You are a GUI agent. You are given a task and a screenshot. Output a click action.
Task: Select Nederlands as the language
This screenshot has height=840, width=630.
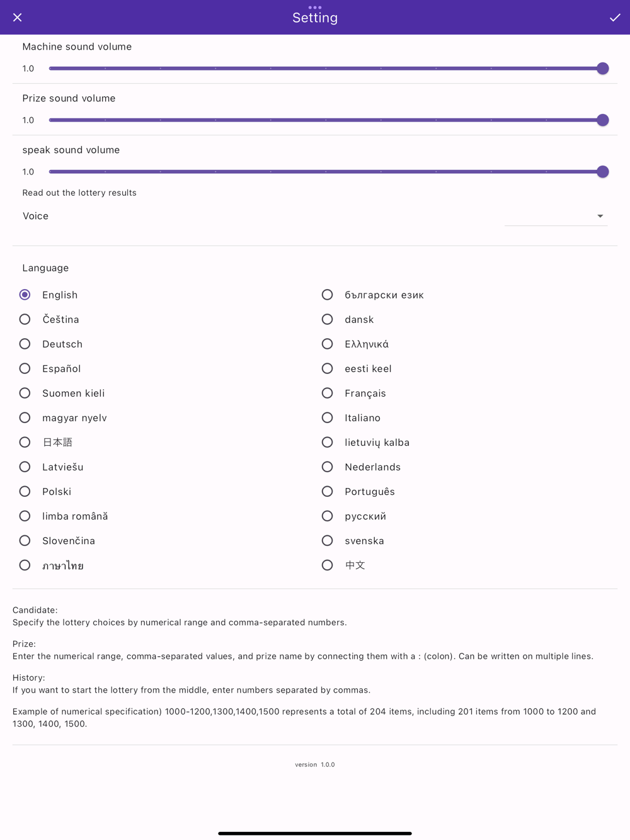point(328,467)
